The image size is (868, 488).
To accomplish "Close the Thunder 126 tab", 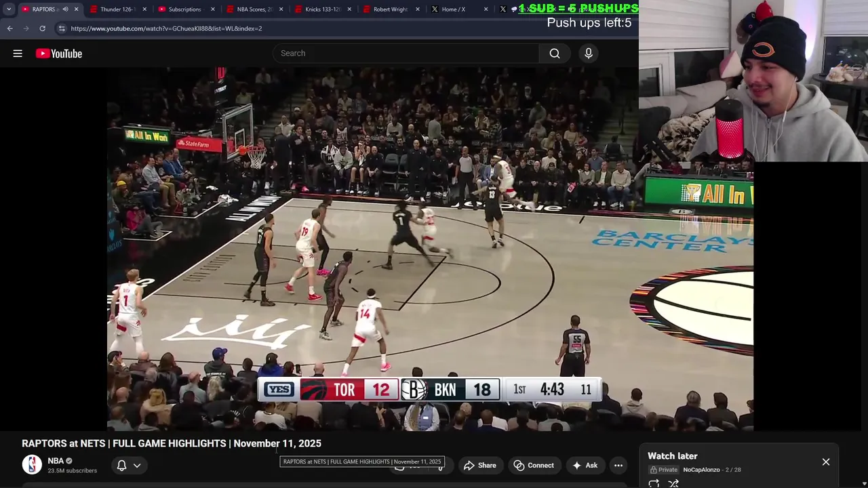I will pyautogui.click(x=144, y=9).
